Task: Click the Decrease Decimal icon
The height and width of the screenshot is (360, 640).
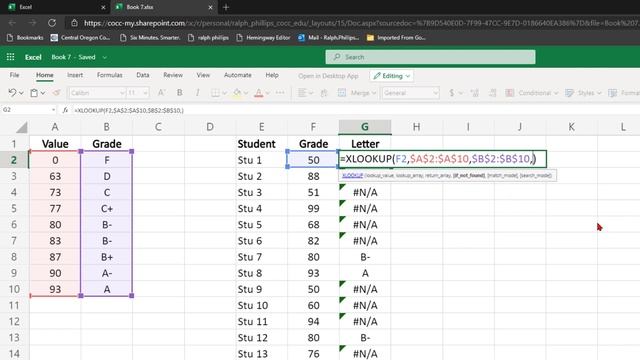Action: [x=493, y=93]
